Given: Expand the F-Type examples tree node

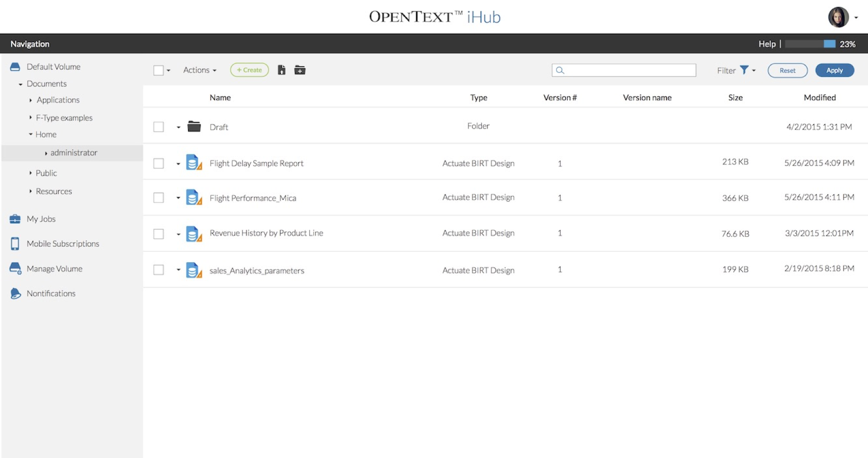Looking at the screenshot, I should pos(30,118).
